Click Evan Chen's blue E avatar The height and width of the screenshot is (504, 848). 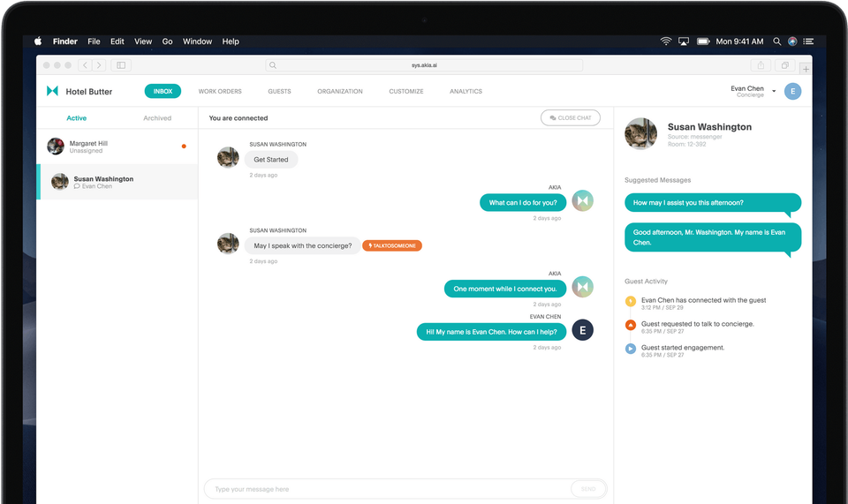(x=793, y=91)
